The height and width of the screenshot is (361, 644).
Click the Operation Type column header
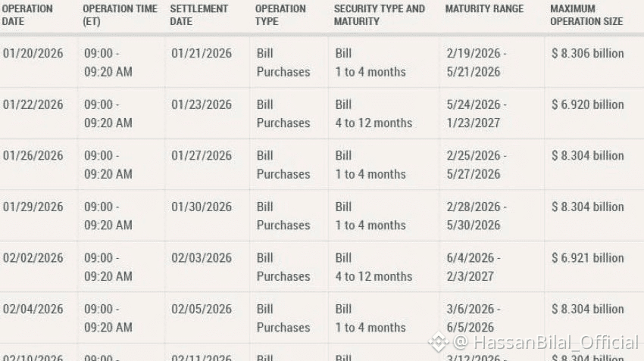point(280,15)
